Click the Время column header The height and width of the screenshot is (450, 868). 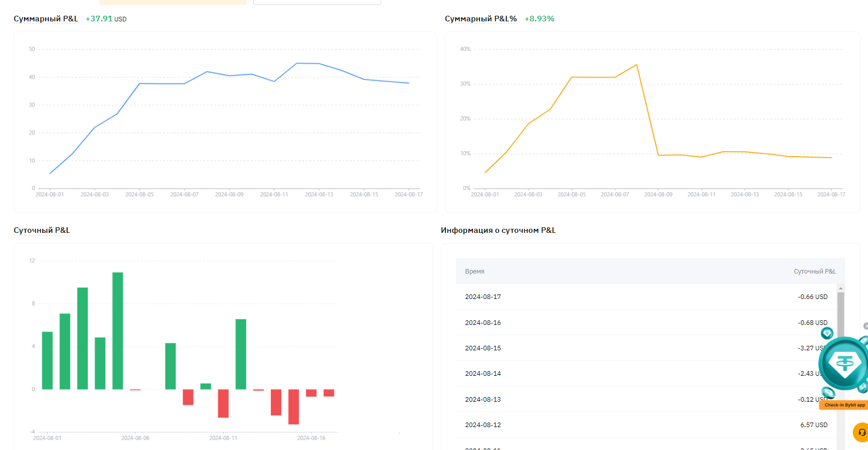474,272
